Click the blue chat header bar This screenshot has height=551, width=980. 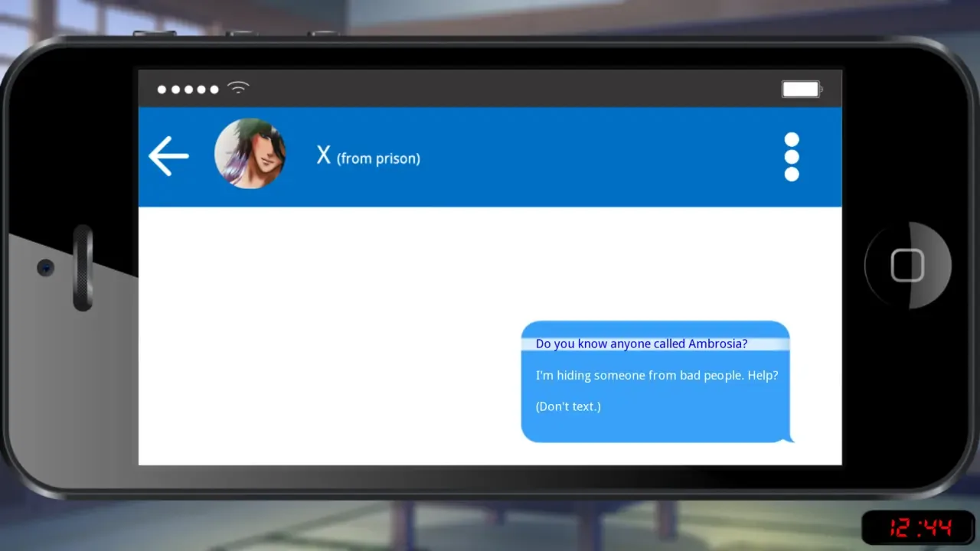coord(490,157)
